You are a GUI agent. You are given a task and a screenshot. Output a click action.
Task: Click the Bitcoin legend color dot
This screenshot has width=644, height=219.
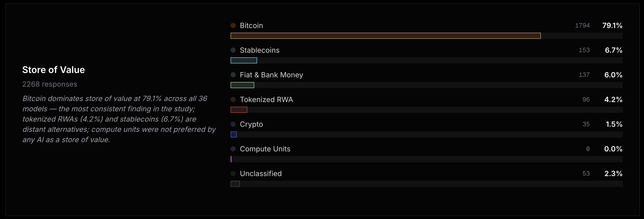tap(233, 25)
